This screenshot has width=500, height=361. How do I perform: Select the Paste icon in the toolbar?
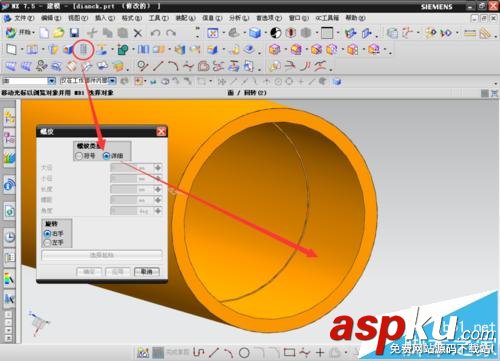pos(123,33)
